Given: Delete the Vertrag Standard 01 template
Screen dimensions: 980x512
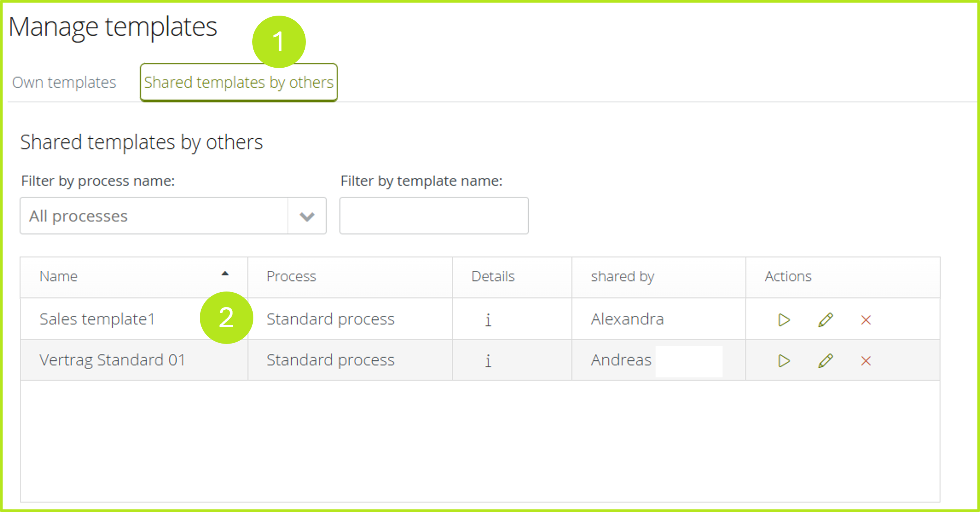Looking at the screenshot, I should [x=866, y=361].
